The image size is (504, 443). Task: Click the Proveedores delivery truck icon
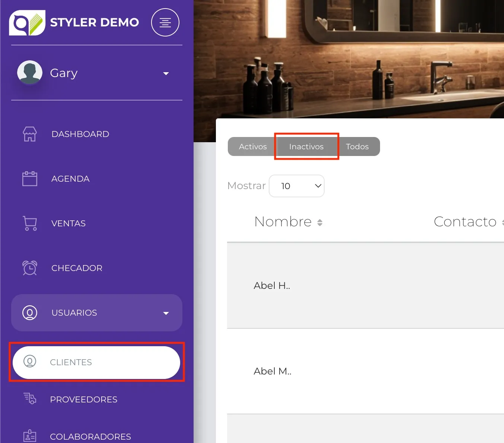pos(30,399)
